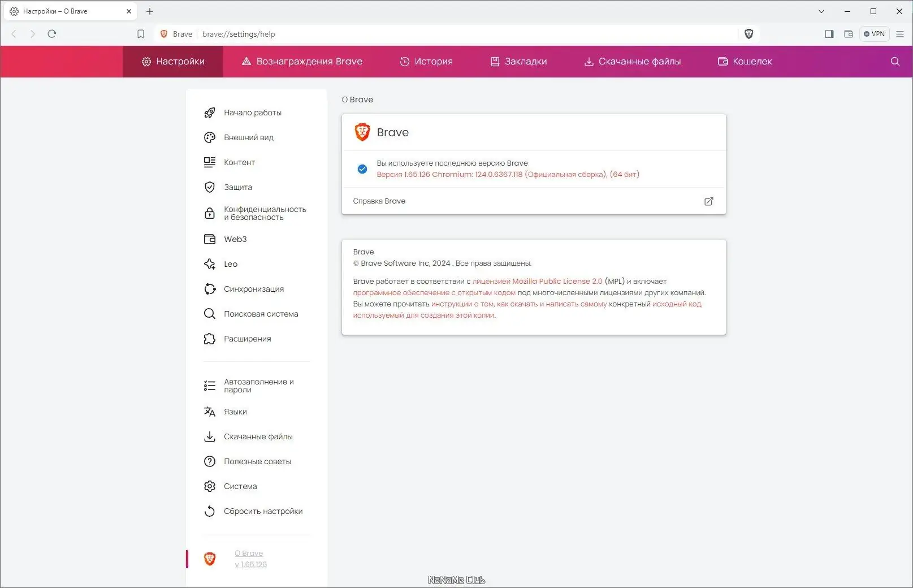913x588 pixels.
Task: Click the magnifier icon for Поисковая система
Action: tap(210, 314)
